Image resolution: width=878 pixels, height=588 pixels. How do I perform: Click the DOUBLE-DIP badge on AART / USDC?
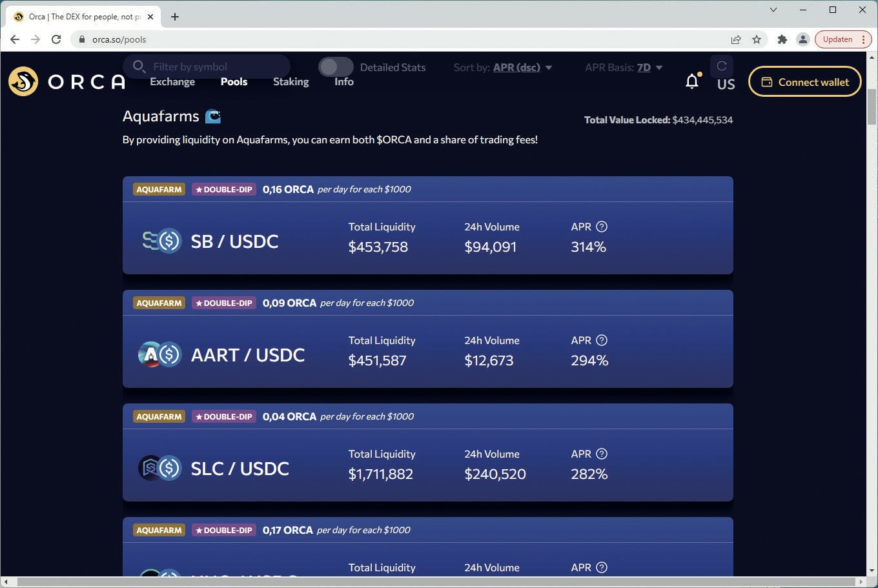click(224, 303)
